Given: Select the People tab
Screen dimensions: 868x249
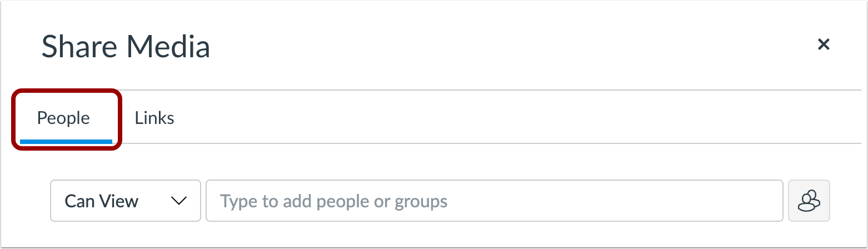Looking at the screenshot, I should [63, 118].
